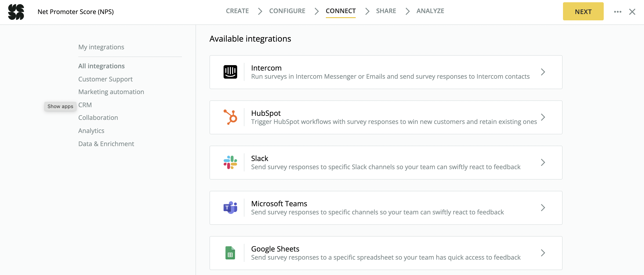644x275 pixels.
Task: Click the Google Sheets logo
Action: [x=230, y=253]
